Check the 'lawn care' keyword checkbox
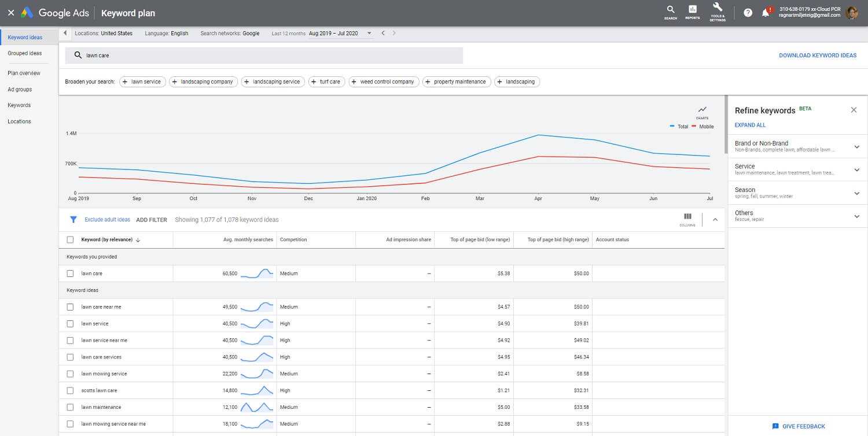 tap(70, 274)
